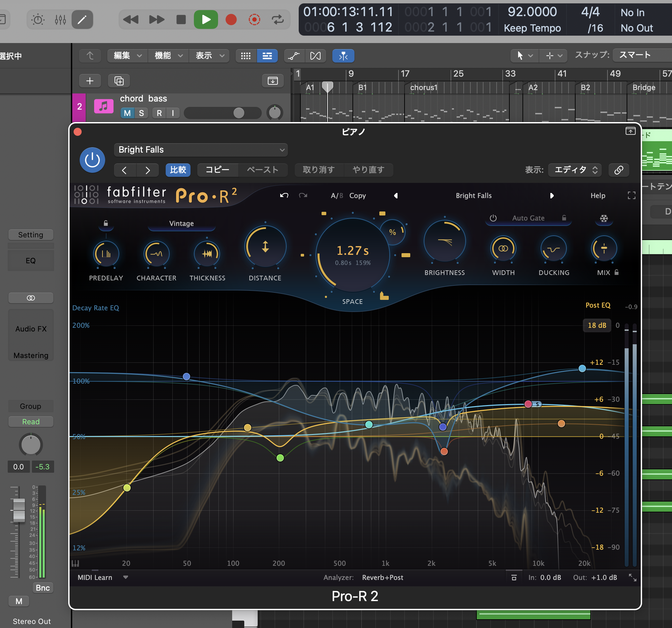
Task: Click Copy next to A/B
Action: point(357,195)
